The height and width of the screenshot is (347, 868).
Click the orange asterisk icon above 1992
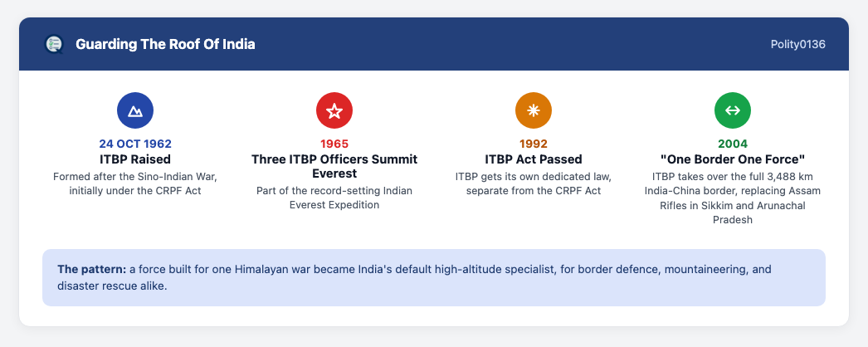(x=533, y=110)
